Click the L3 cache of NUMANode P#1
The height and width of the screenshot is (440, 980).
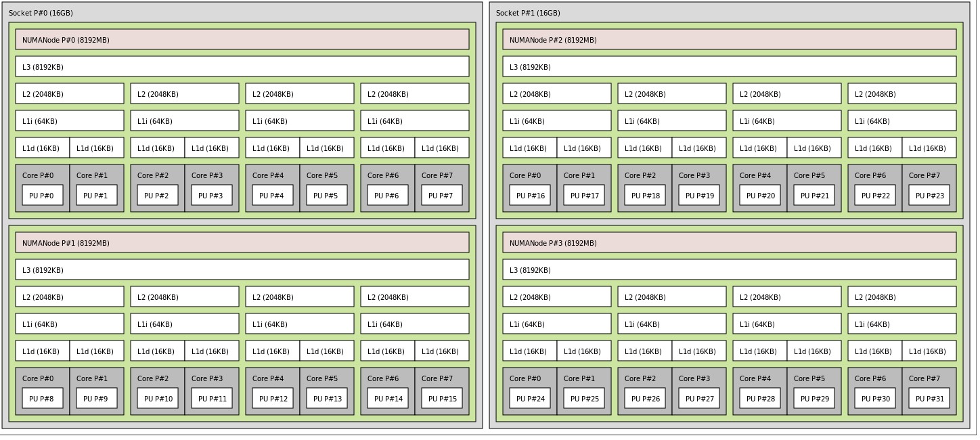pos(242,269)
